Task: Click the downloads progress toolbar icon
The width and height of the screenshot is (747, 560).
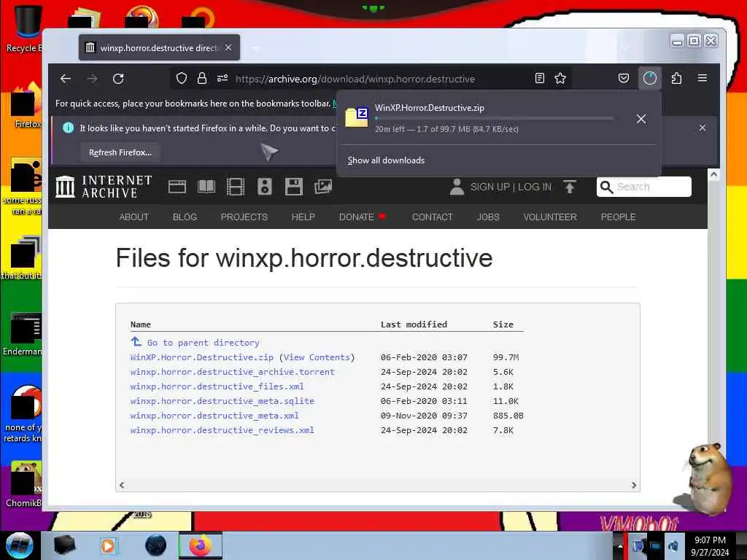Action: [x=650, y=79]
